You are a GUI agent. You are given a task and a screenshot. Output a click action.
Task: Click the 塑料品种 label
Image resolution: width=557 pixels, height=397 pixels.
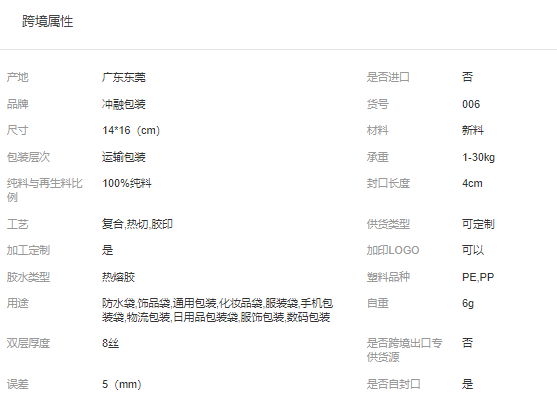click(388, 277)
